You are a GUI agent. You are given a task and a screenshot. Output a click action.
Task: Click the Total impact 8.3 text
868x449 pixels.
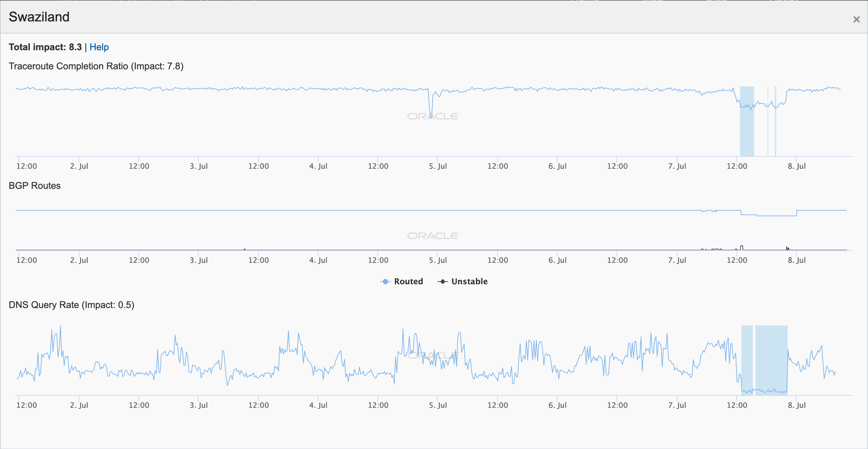(x=45, y=47)
